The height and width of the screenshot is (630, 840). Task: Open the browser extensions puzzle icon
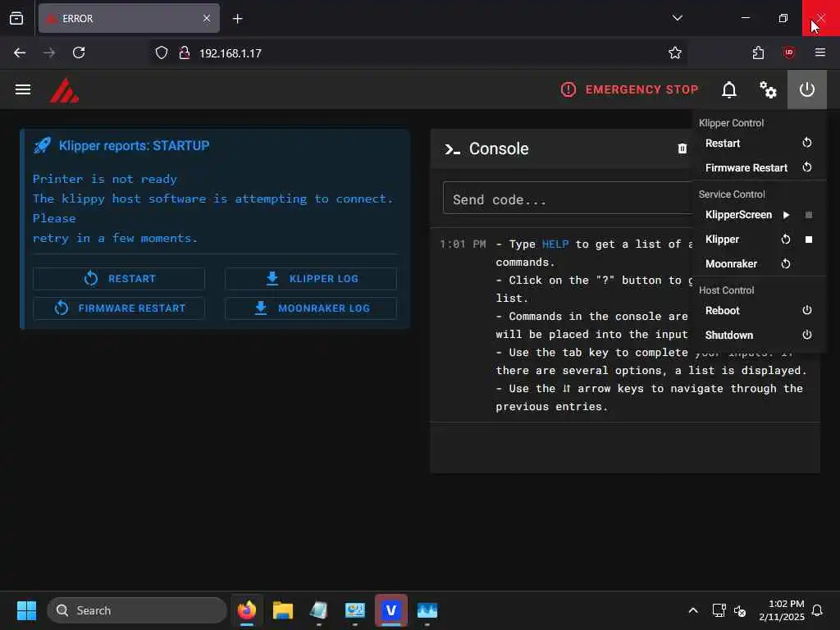[x=758, y=52]
